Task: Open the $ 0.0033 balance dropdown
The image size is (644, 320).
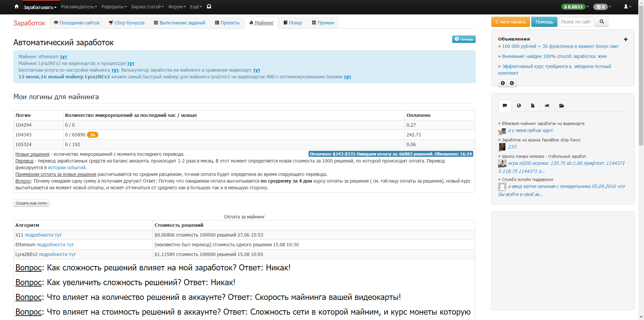Action: coord(575,7)
